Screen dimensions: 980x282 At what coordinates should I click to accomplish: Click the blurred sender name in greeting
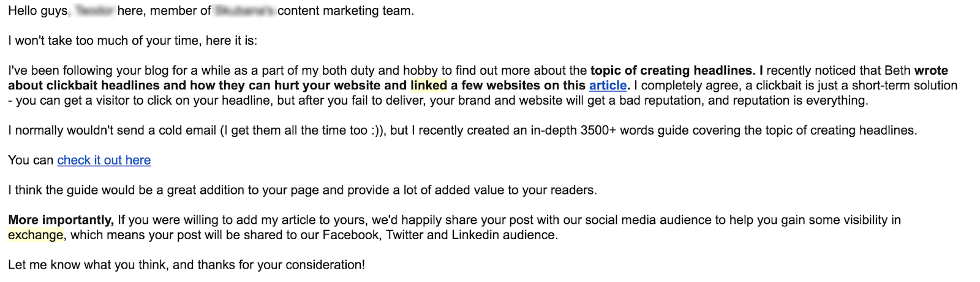tap(94, 11)
